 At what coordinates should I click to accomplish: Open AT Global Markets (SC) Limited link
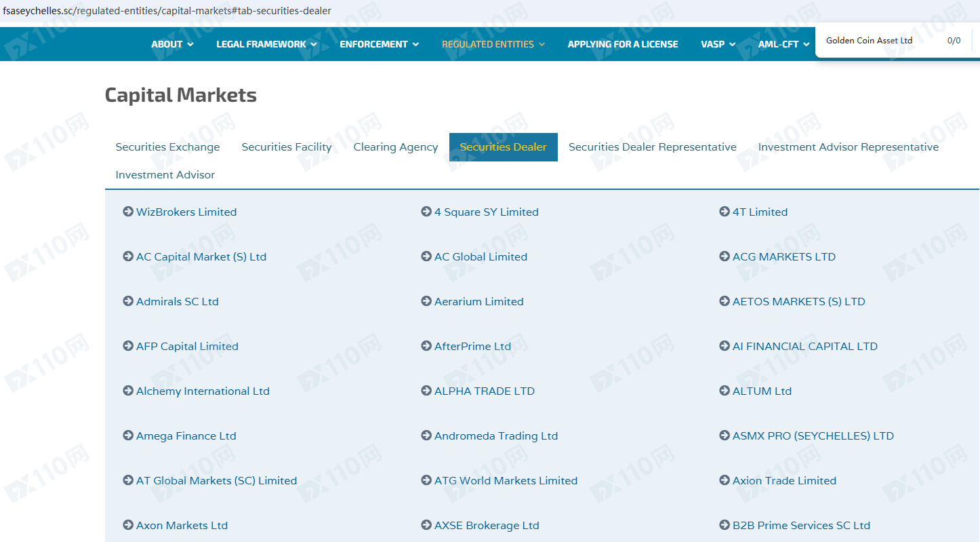[217, 480]
